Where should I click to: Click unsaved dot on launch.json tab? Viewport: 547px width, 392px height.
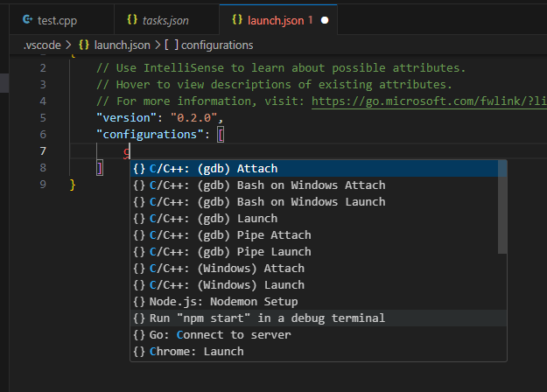(325, 19)
